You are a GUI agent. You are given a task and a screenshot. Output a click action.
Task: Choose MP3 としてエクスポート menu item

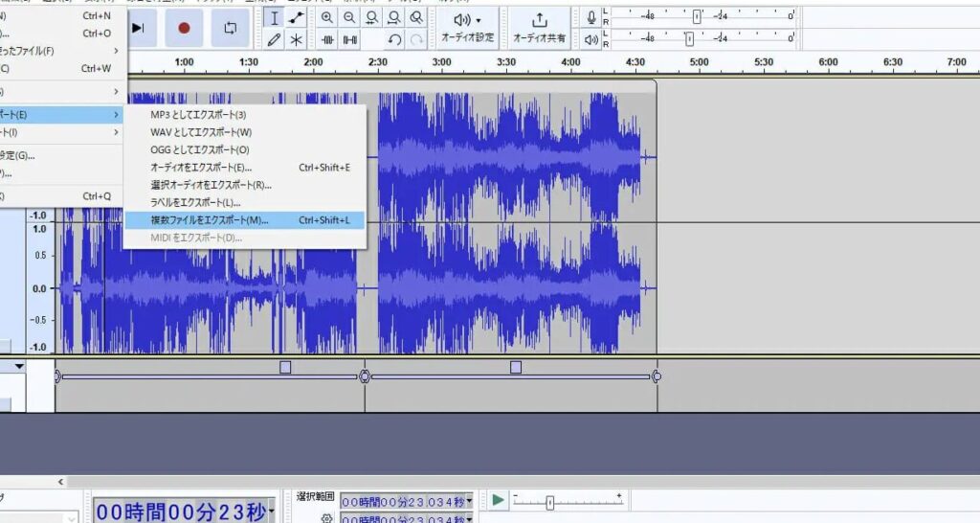198,115
